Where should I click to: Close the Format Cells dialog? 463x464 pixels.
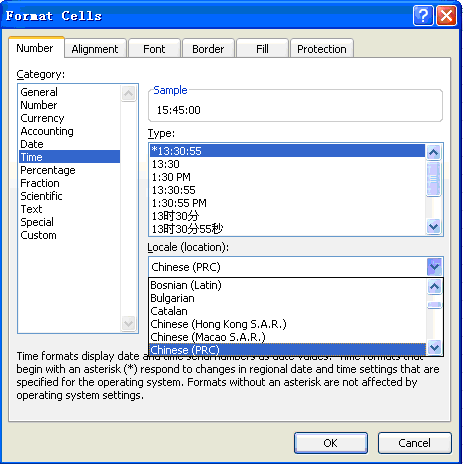(x=447, y=15)
